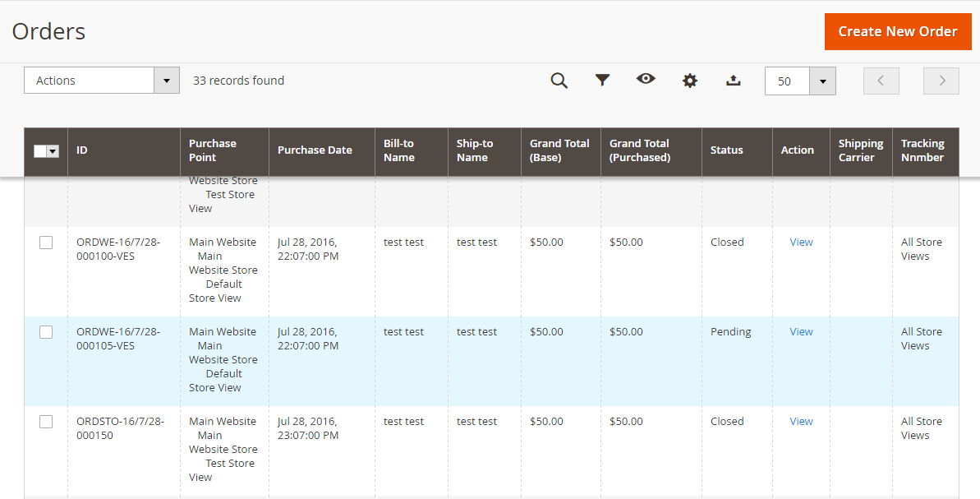This screenshot has width=980, height=499.
Task: Export orders using the export icon
Action: (x=733, y=81)
